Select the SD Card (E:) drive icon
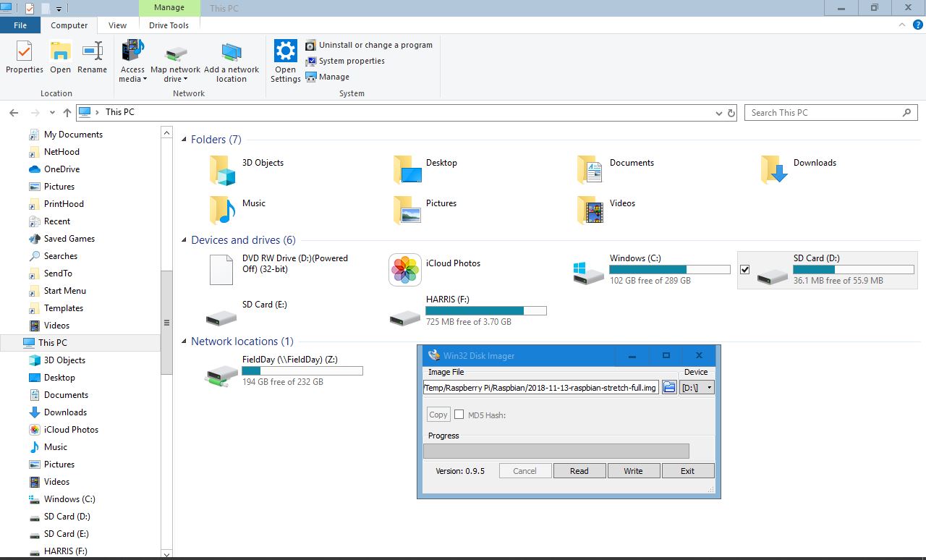The height and width of the screenshot is (560, 926). 221,317
